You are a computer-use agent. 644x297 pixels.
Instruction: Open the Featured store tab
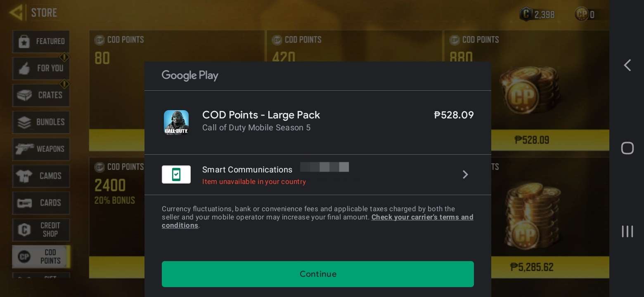tap(41, 41)
